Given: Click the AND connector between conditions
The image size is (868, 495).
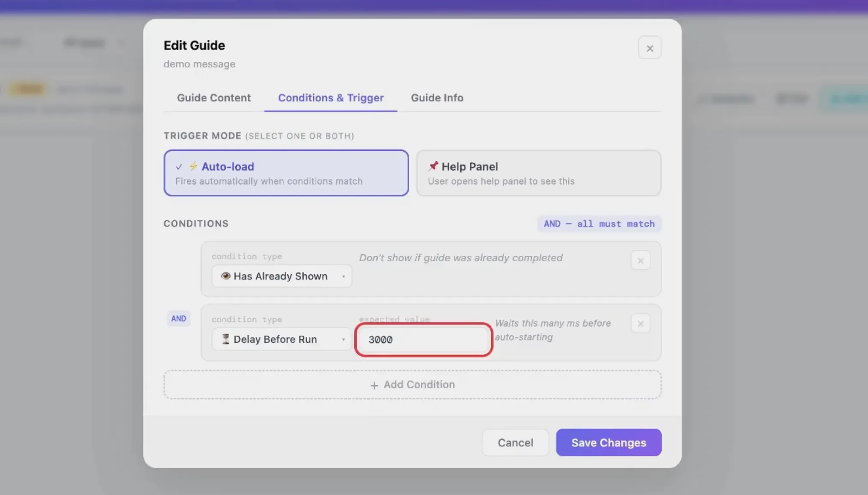Looking at the screenshot, I should 179,319.
